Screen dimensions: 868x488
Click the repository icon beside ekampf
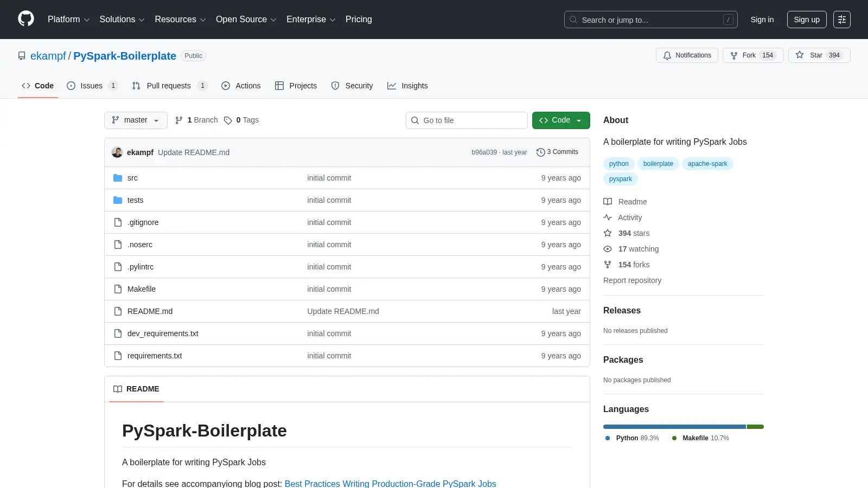[22, 56]
